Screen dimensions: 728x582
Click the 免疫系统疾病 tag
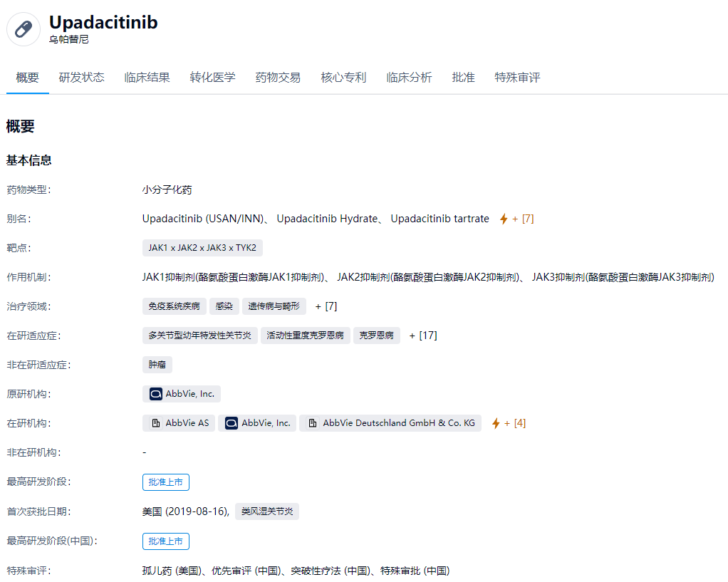coord(174,306)
